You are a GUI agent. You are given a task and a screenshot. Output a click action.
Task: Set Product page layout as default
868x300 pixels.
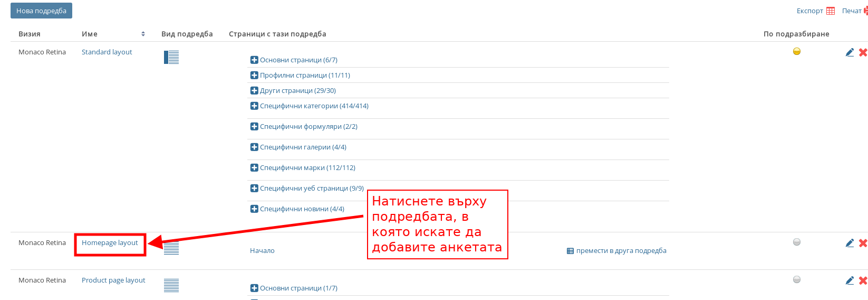pyautogui.click(x=797, y=279)
